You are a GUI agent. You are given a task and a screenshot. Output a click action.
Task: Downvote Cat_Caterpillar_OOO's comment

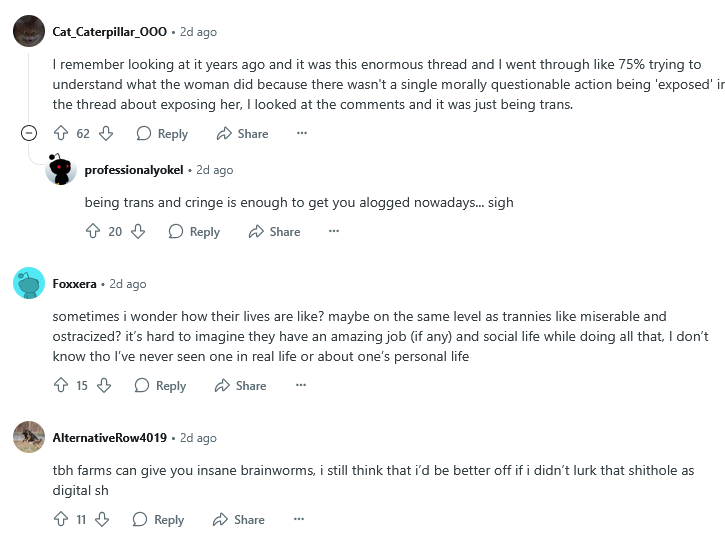[106, 133]
